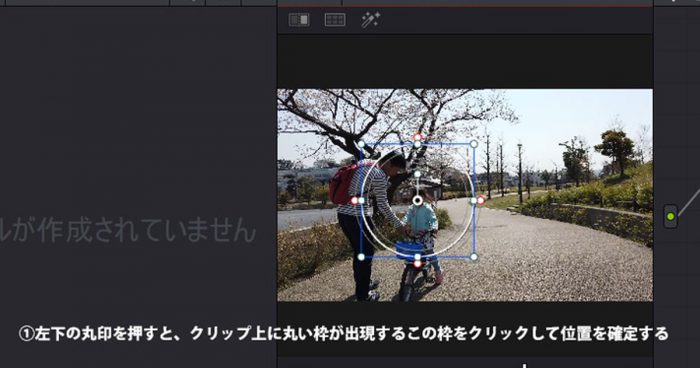
Task: Click the top-edge midpoint handle of the blue box
Action: click(x=417, y=144)
